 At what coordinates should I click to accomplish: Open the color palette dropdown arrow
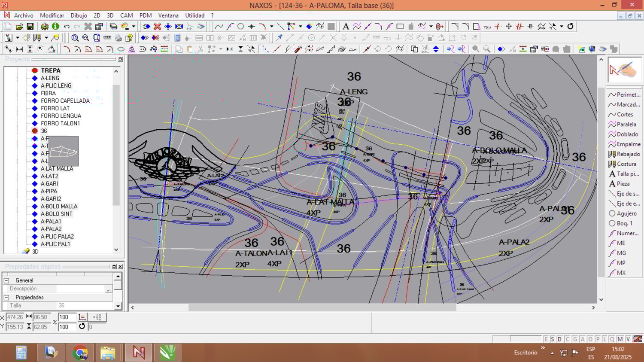coord(134,27)
